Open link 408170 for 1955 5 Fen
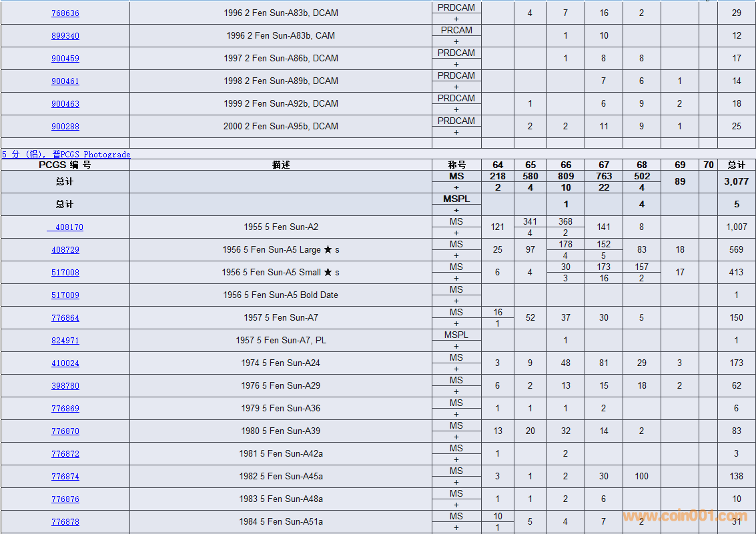 pos(67,227)
